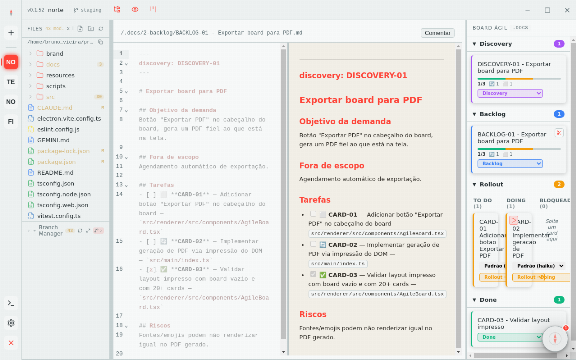Click DISCOVERY-01 card progress bar
This screenshot has width=576, height=360.
(519, 79)
